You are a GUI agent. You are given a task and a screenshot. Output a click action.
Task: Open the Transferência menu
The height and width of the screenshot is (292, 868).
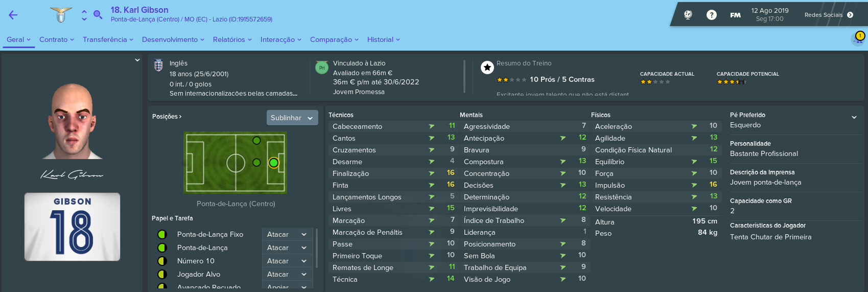pyautogui.click(x=108, y=39)
